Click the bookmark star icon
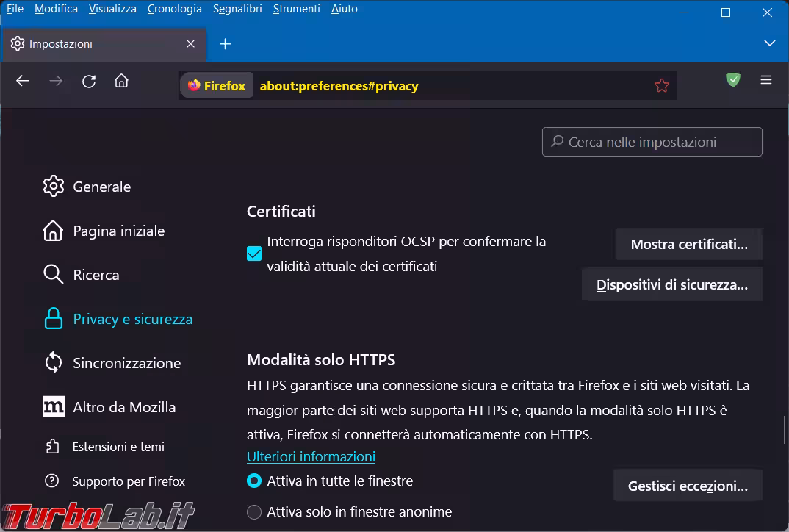Viewport: 789px width, 532px height. (x=661, y=86)
